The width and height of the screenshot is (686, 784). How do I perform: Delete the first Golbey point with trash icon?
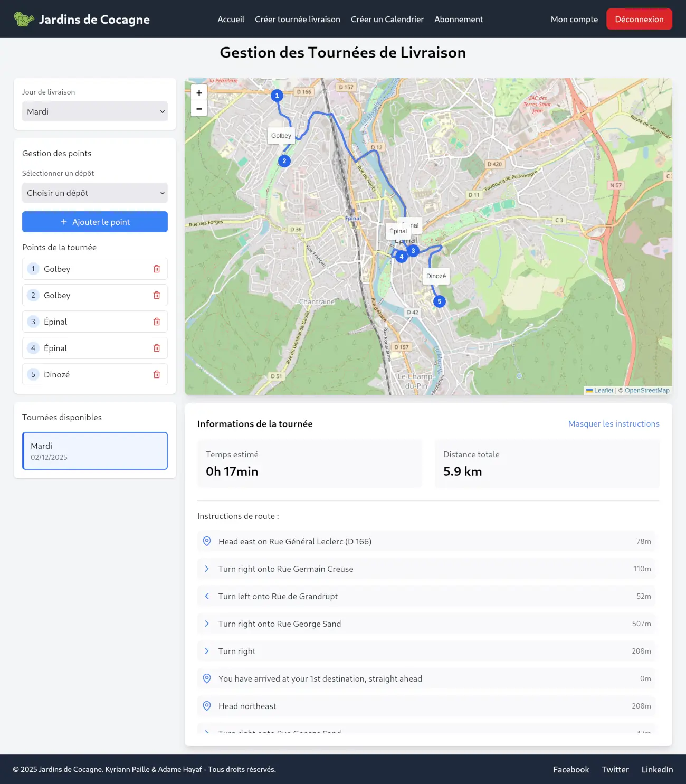point(157,269)
